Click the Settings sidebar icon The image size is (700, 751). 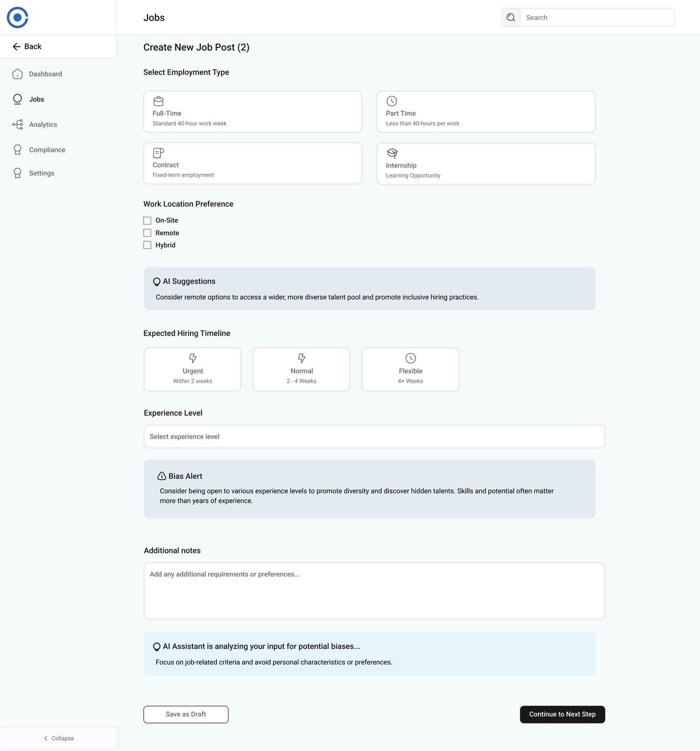[17, 173]
